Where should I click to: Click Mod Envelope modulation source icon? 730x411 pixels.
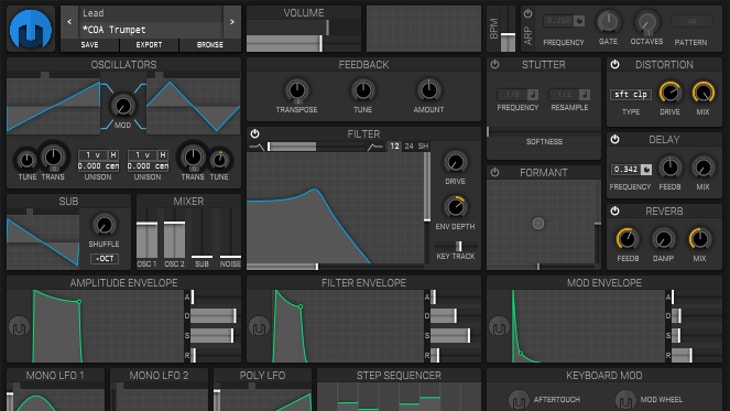point(499,326)
